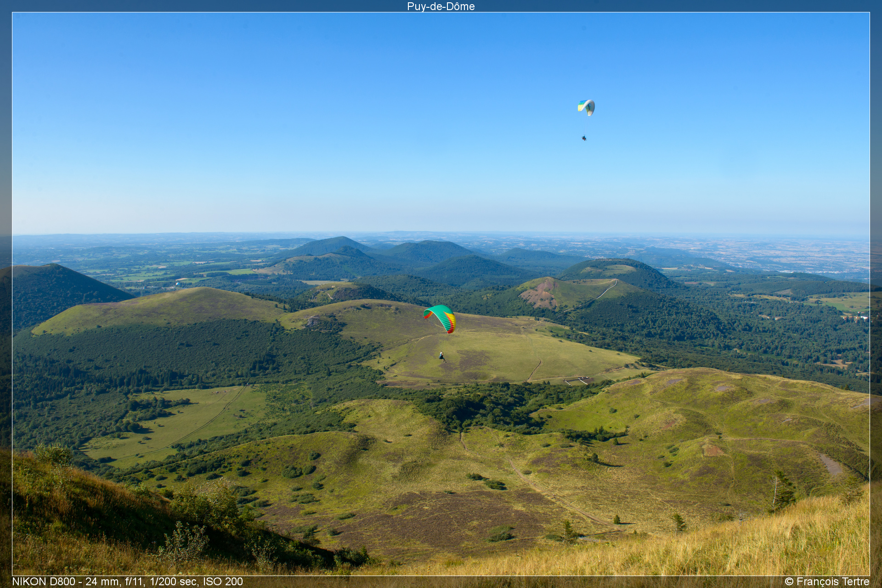Click the '© François Tertre' copyright text

coord(827,582)
